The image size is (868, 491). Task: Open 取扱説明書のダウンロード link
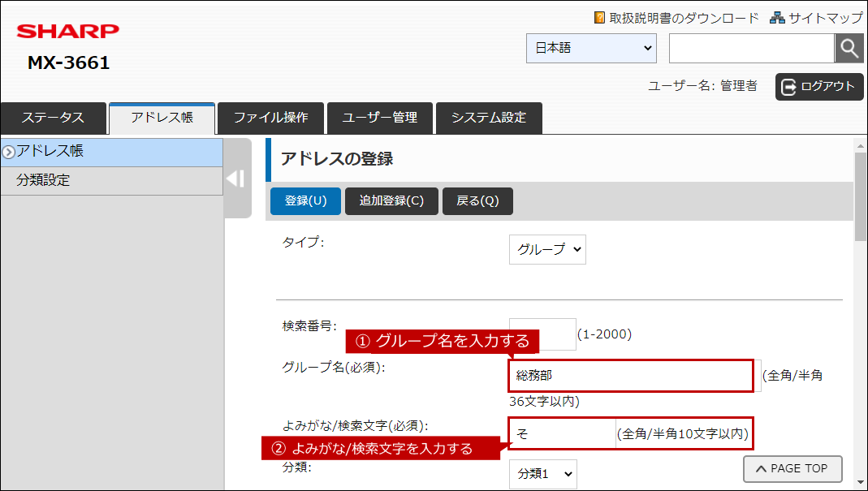(x=684, y=18)
